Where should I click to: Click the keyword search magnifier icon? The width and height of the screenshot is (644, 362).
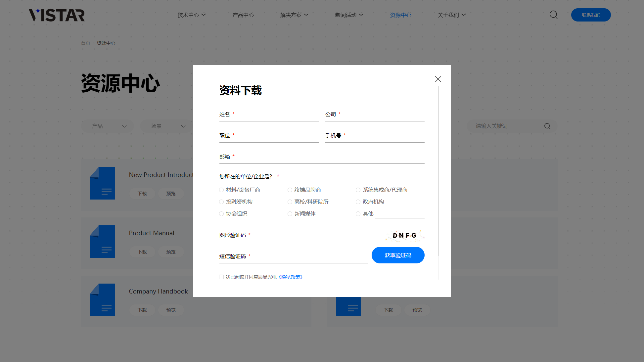coord(547,126)
